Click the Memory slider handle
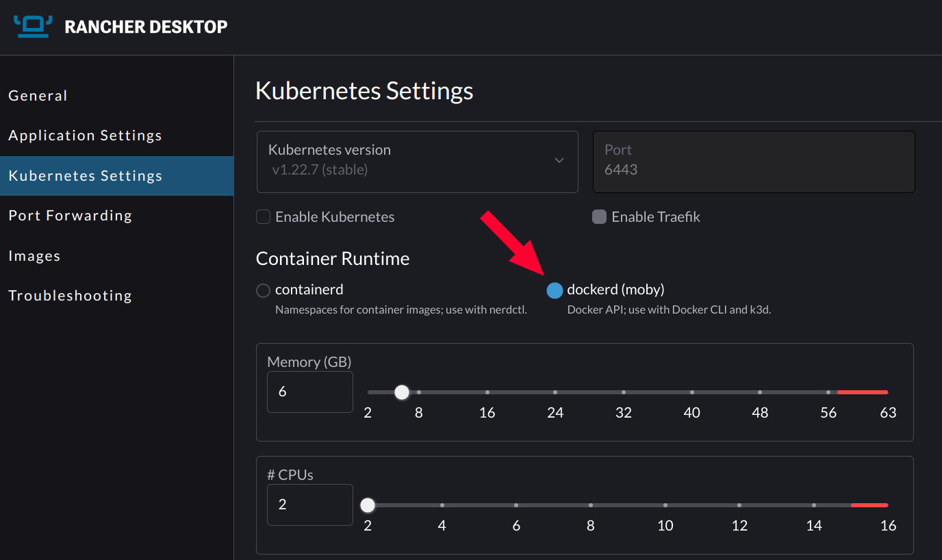Image resolution: width=942 pixels, height=560 pixels. point(402,392)
